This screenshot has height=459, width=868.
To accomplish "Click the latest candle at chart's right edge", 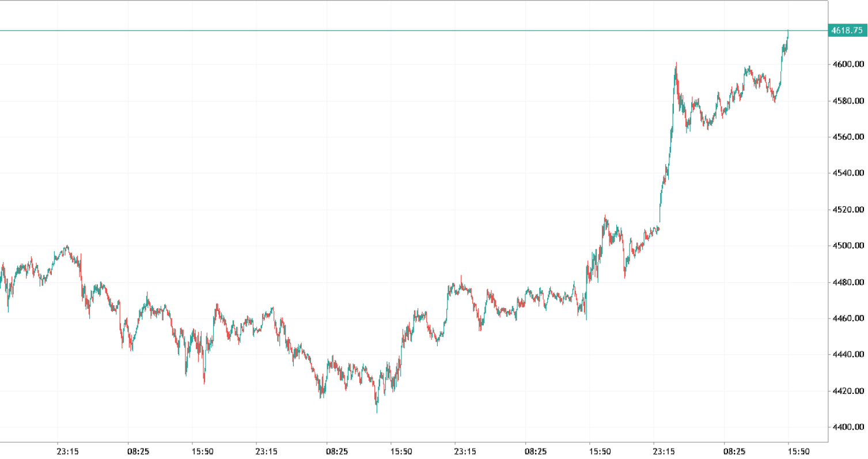I will [x=787, y=35].
